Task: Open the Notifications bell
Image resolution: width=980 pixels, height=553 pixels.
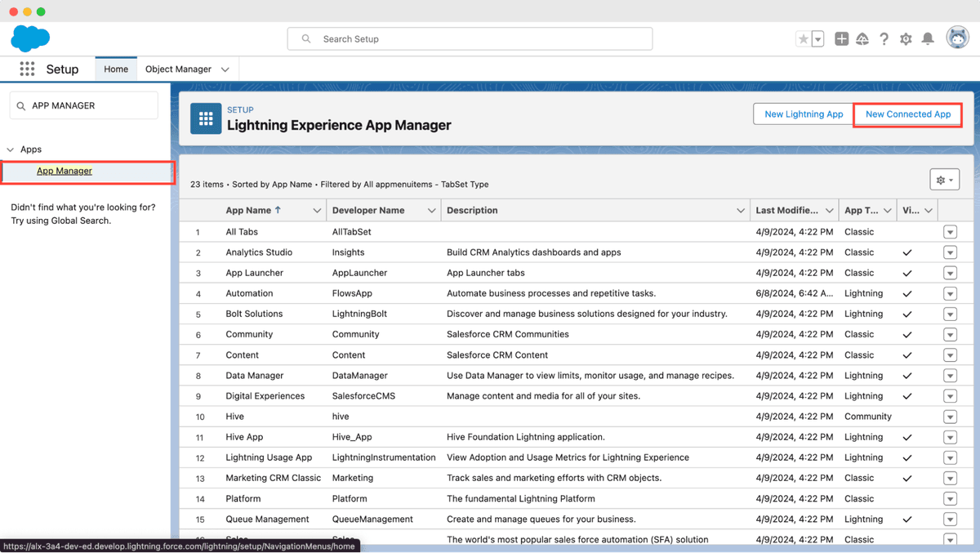Action: (928, 38)
